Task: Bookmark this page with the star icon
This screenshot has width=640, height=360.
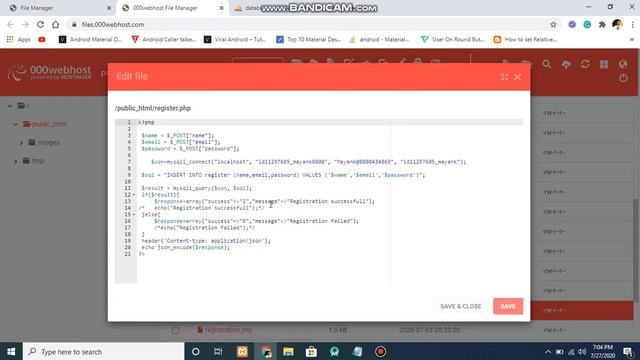Action: point(553,24)
